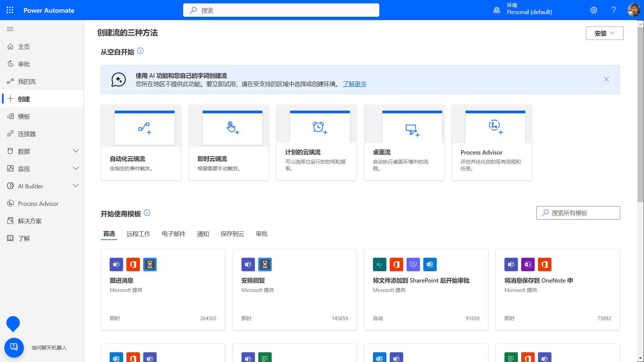
Task: Click the Outlook icon on SharePoint approval card
Action: point(430,264)
